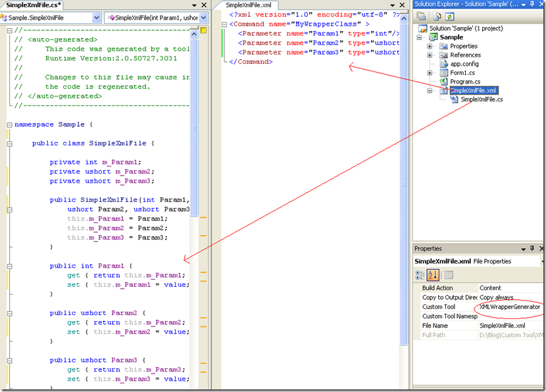Select SimpleXmlFile.xml in Solution Explorer
Image resolution: width=546 pixels, height=392 pixels.
tap(474, 91)
